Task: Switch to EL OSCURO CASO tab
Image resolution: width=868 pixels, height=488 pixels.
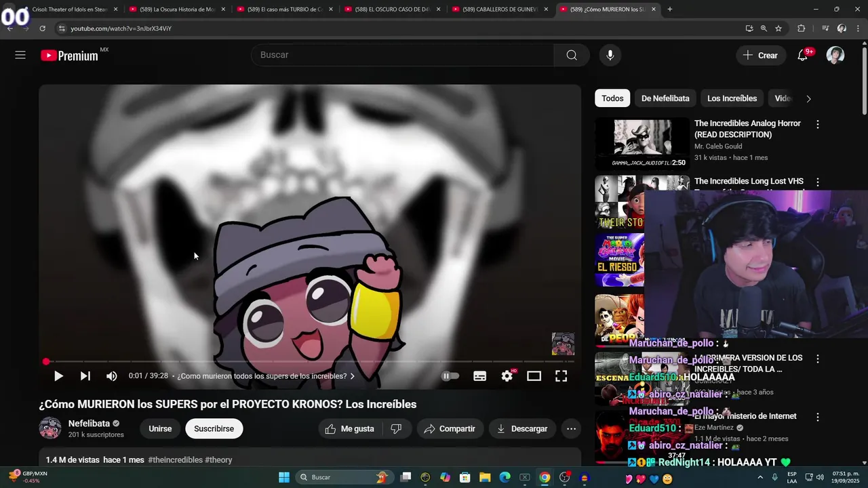Action: click(393, 9)
